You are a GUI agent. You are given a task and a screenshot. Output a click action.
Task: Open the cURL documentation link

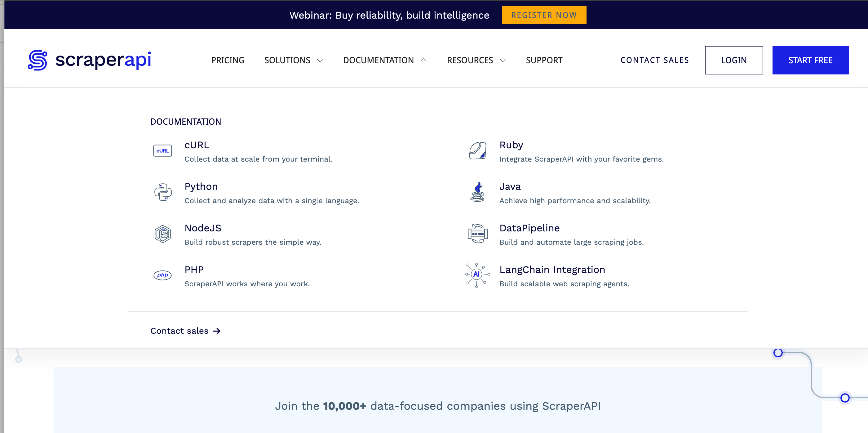click(197, 145)
